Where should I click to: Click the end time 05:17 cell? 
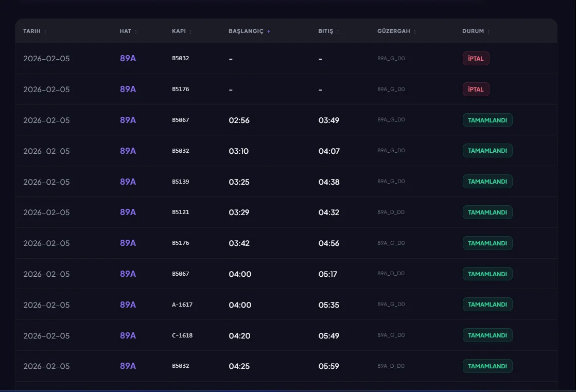(x=328, y=274)
